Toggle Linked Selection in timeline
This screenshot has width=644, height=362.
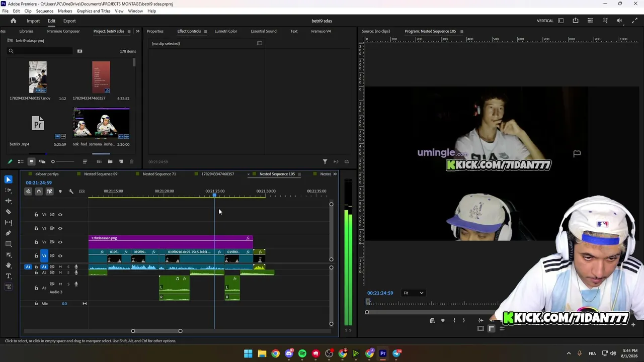click(49, 192)
